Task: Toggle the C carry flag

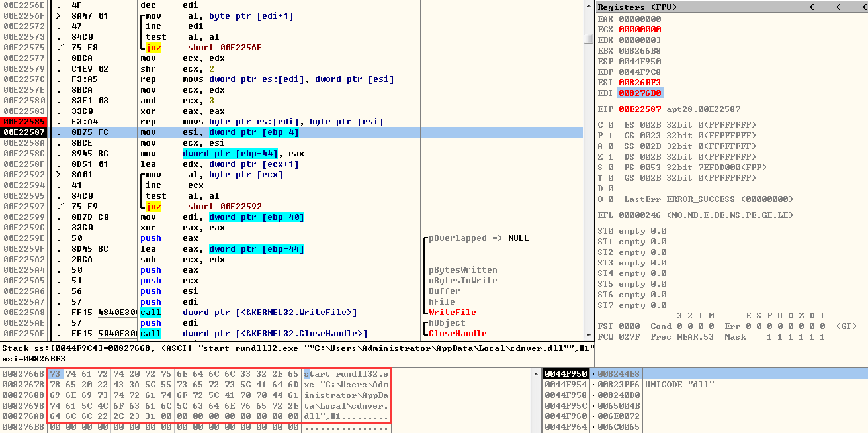Action: 611,124
